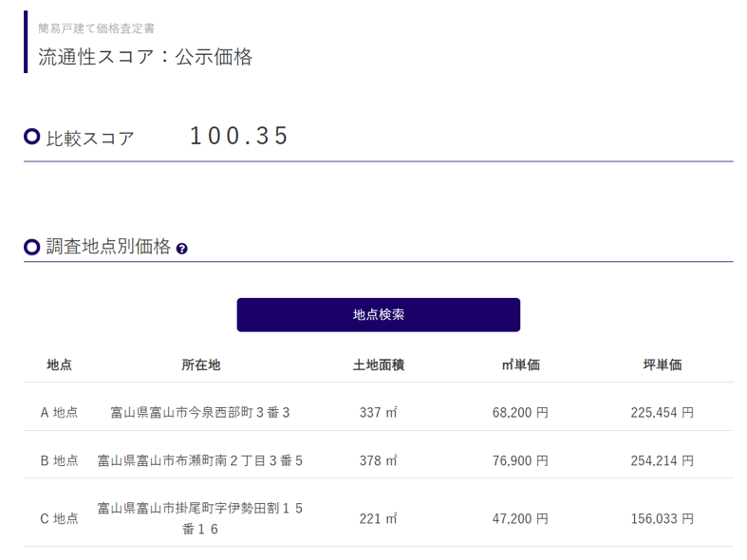The image size is (747, 560).
Task: Click the circle bullet icon next to 調査地点別価格
Action: pos(32,247)
